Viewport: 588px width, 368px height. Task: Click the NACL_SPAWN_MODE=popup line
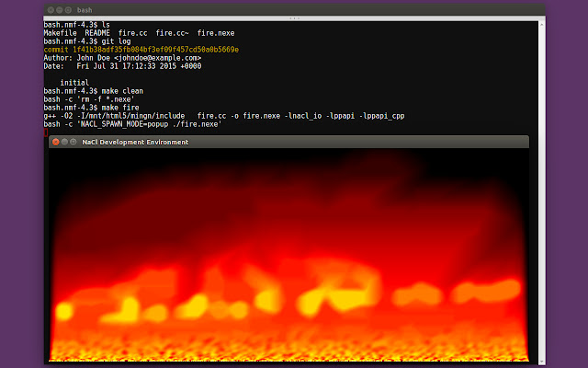click(x=132, y=124)
